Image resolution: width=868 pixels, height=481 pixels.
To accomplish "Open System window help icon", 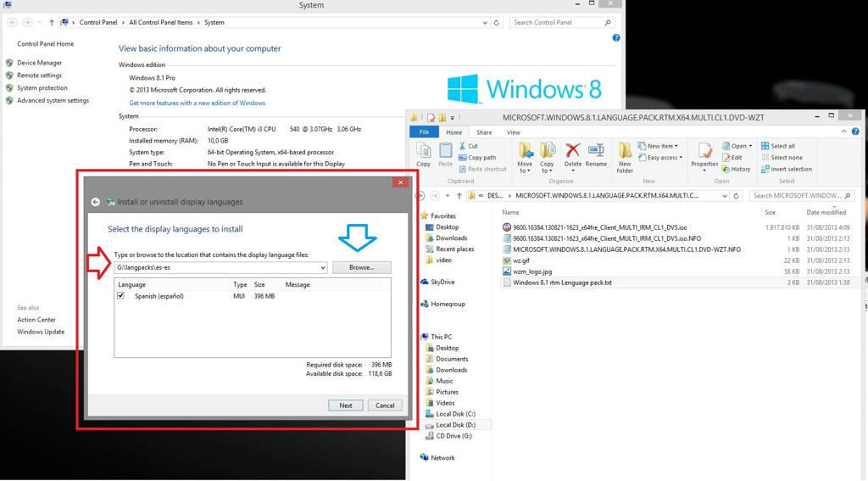I will pyautogui.click(x=616, y=38).
